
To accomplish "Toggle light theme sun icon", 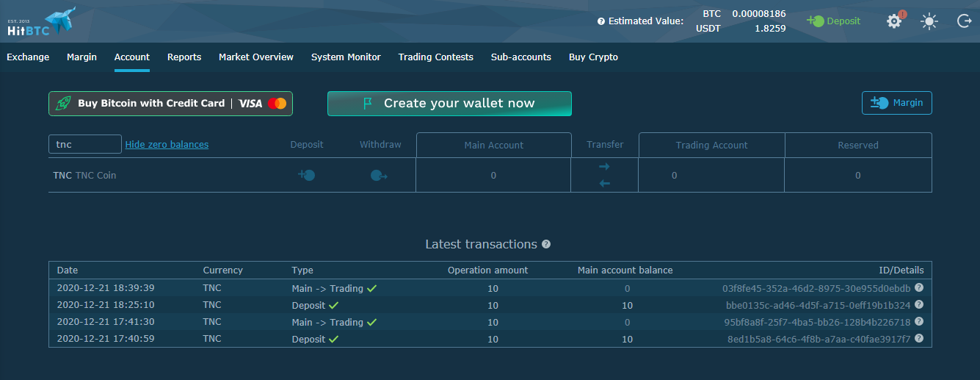I will pyautogui.click(x=929, y=21).
